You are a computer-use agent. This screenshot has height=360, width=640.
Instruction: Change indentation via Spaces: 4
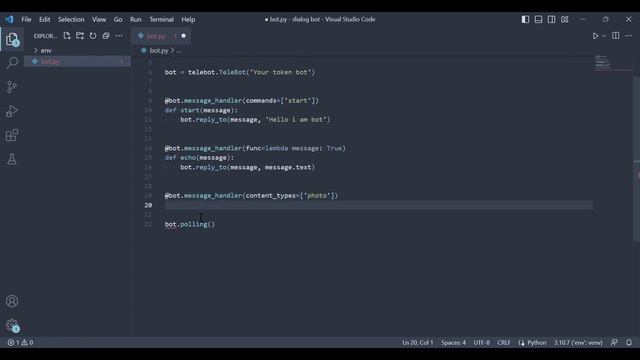coord(453,342)
